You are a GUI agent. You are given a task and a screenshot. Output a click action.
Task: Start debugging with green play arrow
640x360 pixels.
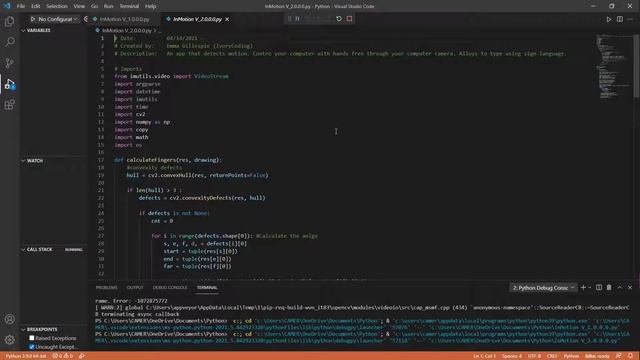click(33, 19)
